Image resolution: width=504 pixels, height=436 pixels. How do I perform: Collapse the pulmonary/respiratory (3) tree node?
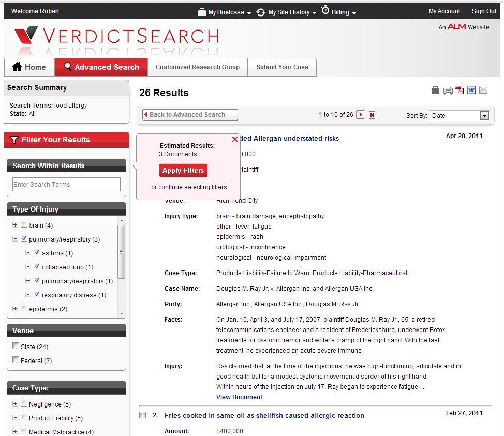coord(15,239)
